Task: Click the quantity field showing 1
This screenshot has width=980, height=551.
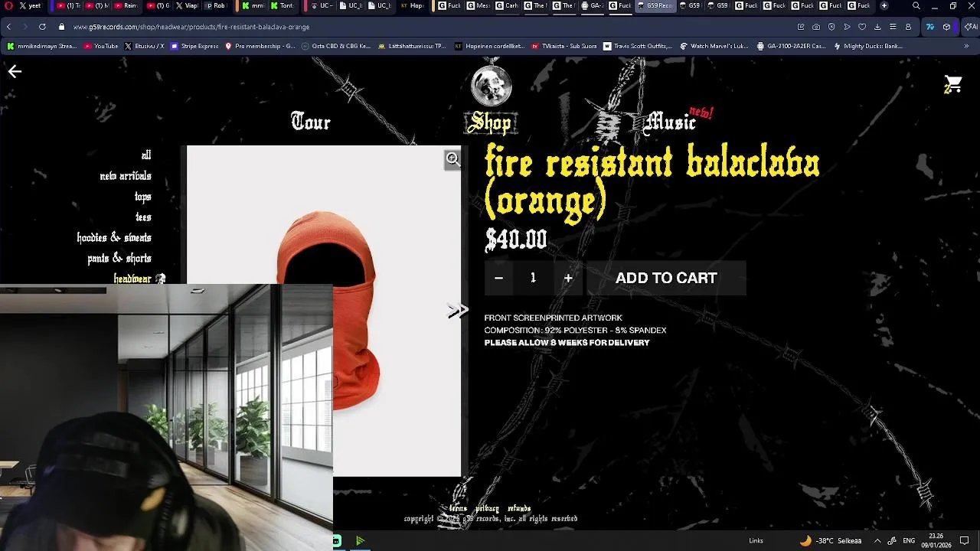Action: [533, 278]
